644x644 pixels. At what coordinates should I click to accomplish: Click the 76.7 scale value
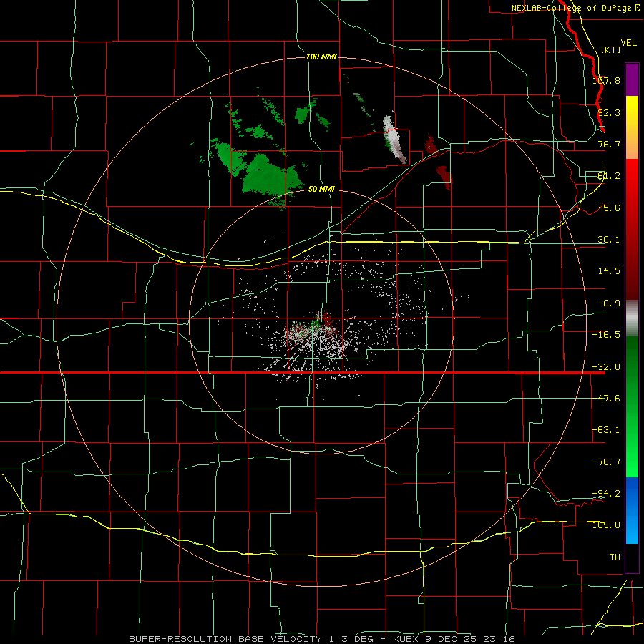click(x=609, y=144)
